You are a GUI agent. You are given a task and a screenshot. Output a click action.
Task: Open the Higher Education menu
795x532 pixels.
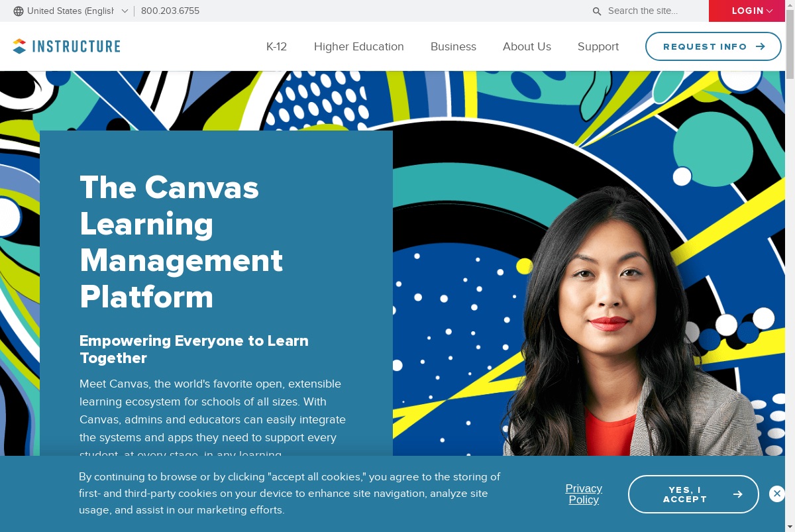(x=359, y=46)
